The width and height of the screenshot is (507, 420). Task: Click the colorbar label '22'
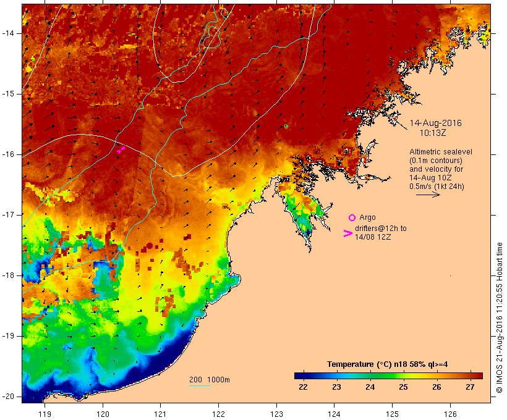coord(303,387)
